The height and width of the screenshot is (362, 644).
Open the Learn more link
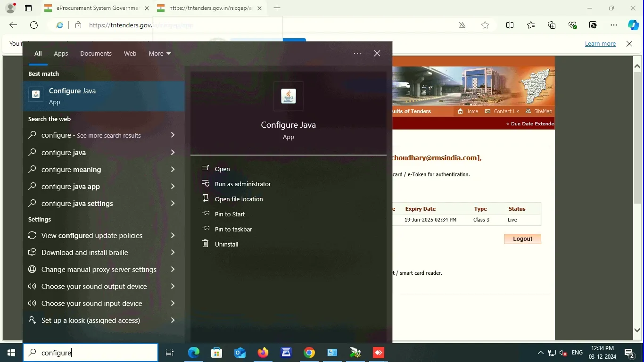tap(600, 43)
